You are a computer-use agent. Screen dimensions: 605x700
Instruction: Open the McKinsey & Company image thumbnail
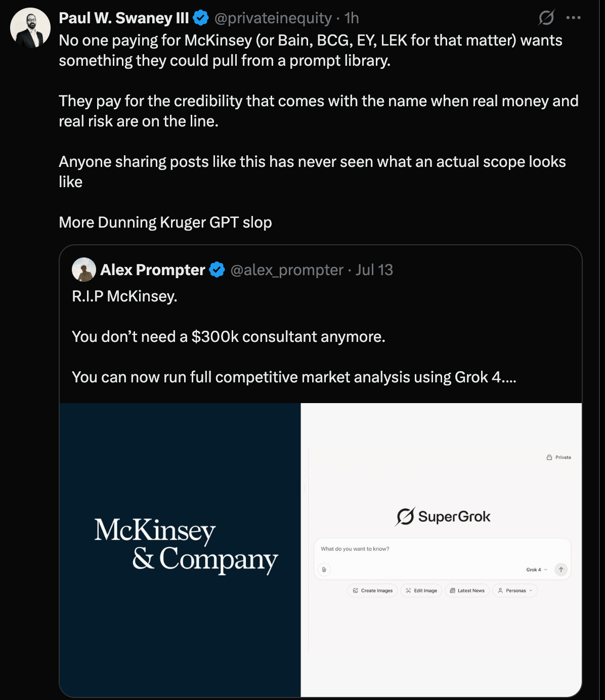(x=180, y=550)
